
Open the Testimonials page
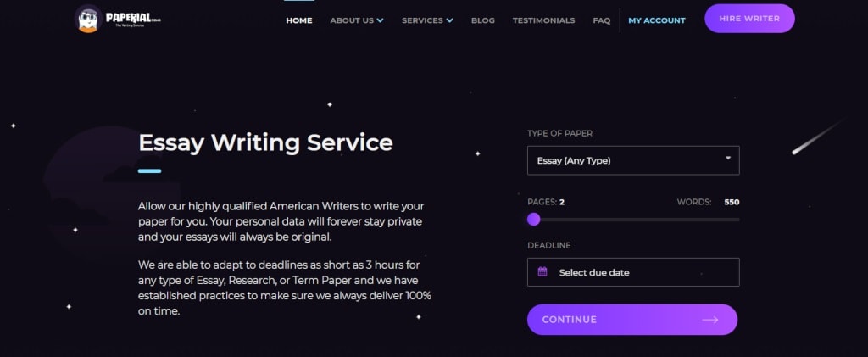[543, 20]
